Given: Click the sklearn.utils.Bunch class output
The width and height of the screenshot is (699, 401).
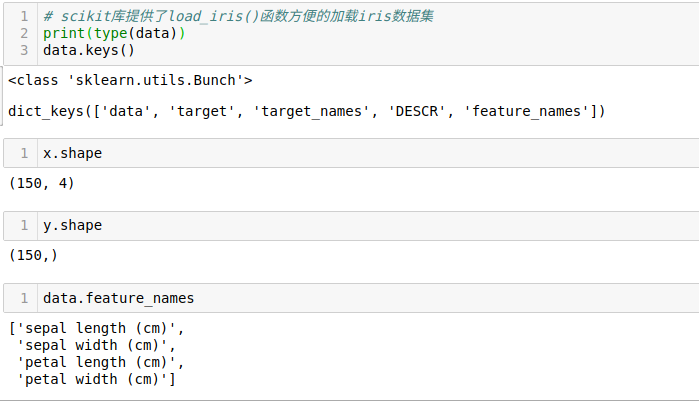Looking at the screenshot, I should tap(130, 80).
